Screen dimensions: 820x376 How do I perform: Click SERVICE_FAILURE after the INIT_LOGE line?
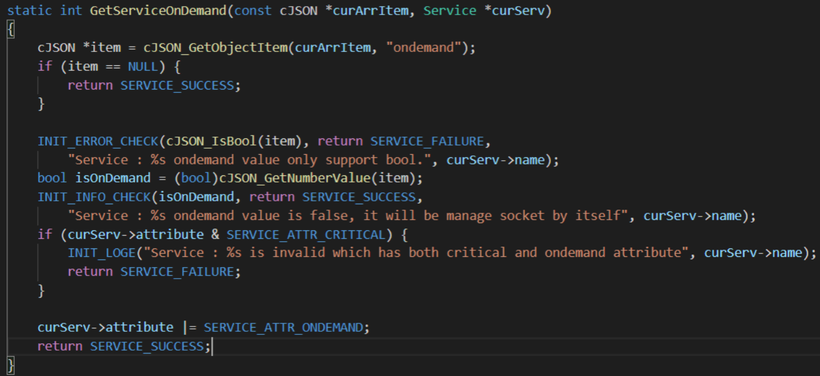[x=177, y=272]
